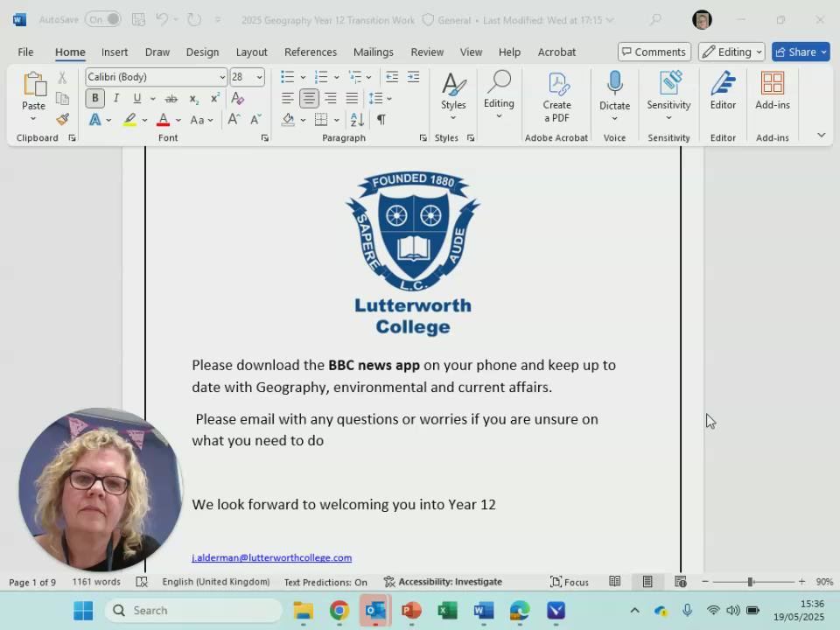This screenshot has width=840, height=630.
Task: Toggle Center alignment
Action: coord(309,98)
